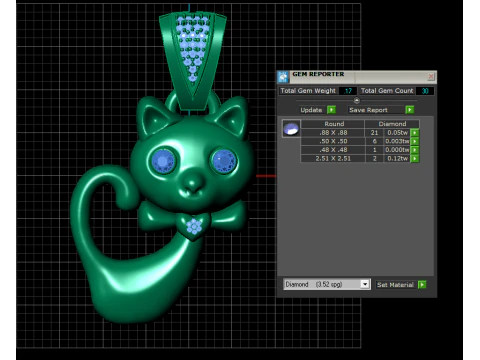Click the 0.000tw weight cell

(x=397, y=150)
